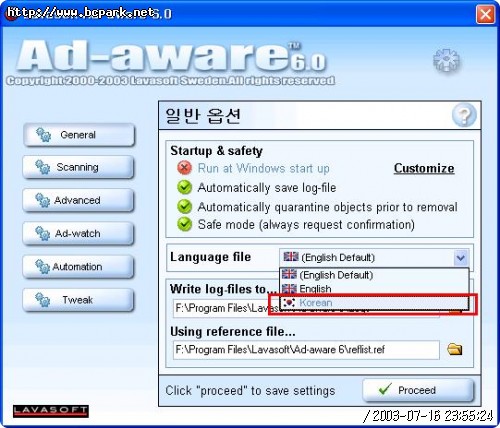The image size is (500, 428).
Task: Click the reference file path field
Action: click(306, 350)
